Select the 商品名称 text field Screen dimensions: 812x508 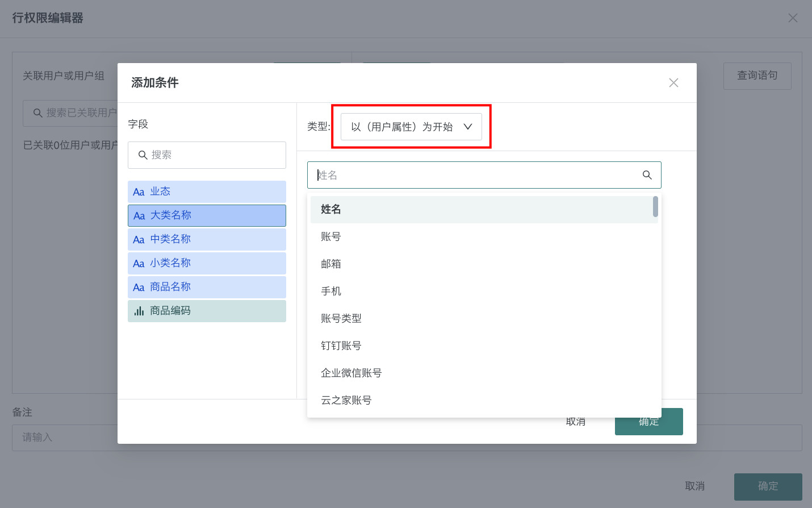(207, 288)
